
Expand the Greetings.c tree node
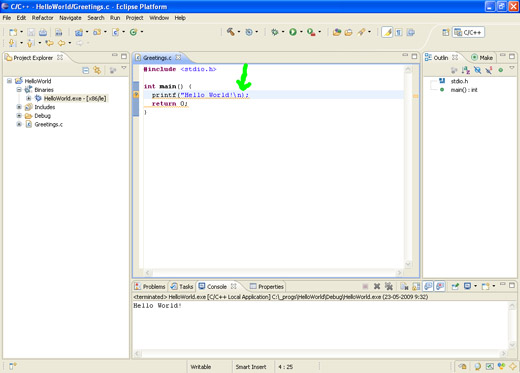(19, 124)
